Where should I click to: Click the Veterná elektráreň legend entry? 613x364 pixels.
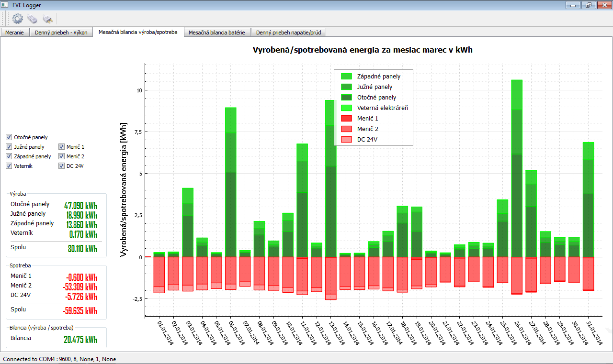(382, 108)
